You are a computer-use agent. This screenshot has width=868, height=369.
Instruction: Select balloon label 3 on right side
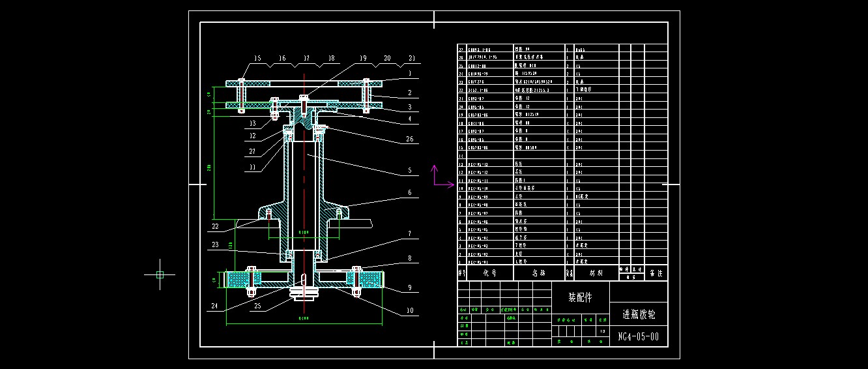coord(410,106)
